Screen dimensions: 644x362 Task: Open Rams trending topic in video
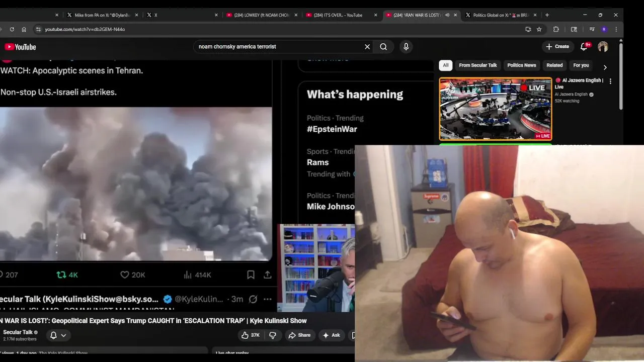(317, 162)
